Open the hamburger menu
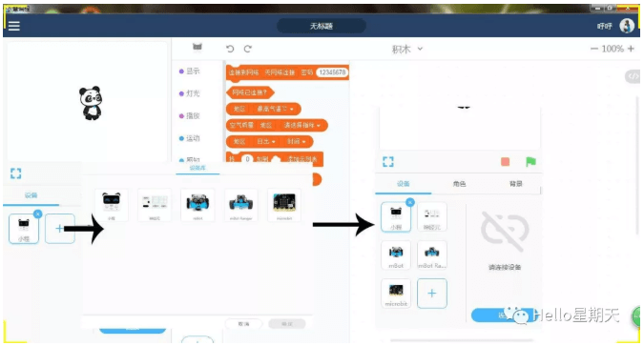644x346 pixels. (14, 26)
